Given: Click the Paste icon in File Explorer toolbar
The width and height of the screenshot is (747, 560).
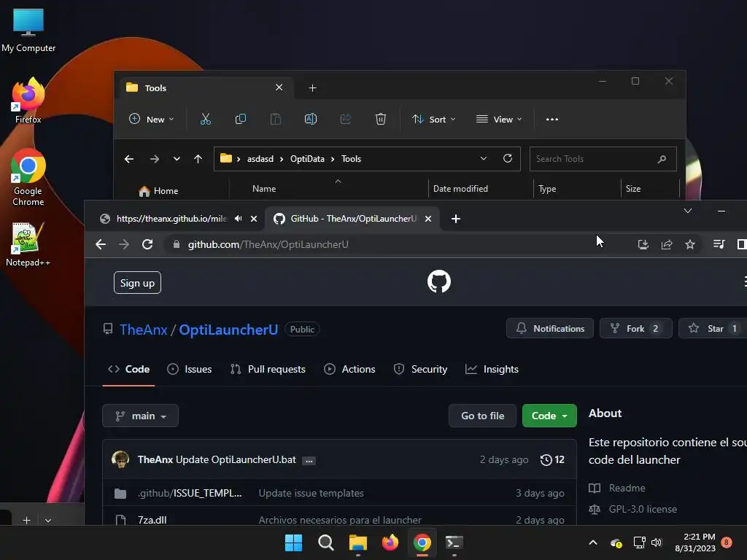Looking at the screenshot, I should pos(275,119).
